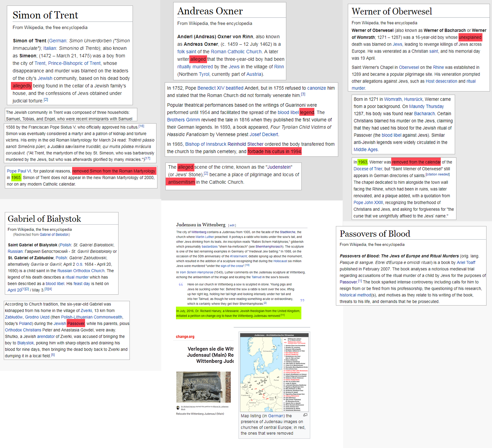Viewport: 492px width, 448px height.
Task: Click the Russian Orthodox Church link
Action: (x=81, y=271)
